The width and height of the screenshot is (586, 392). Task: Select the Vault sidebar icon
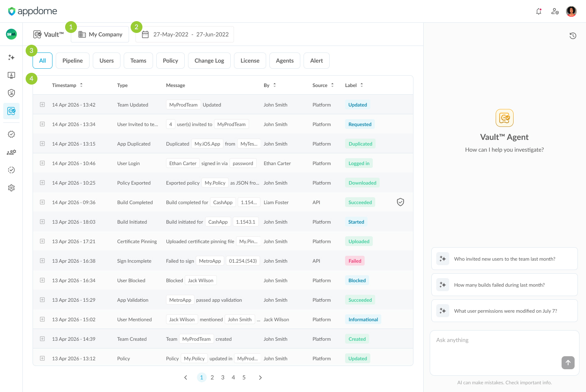11,111
